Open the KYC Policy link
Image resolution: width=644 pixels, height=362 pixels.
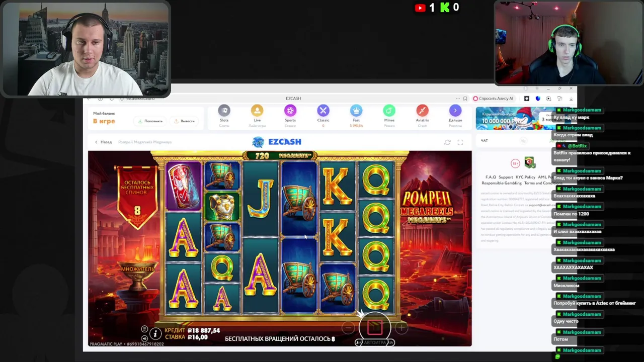coord(525,177)
